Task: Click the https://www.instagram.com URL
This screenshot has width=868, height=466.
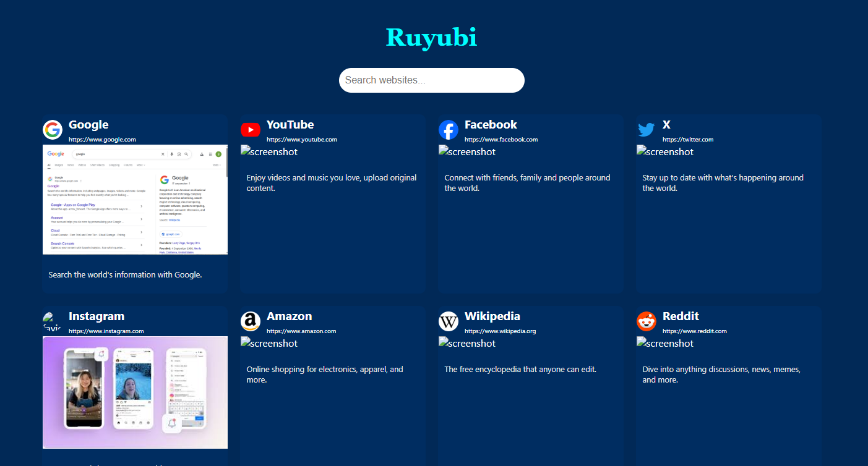Action: coord(106,331)
